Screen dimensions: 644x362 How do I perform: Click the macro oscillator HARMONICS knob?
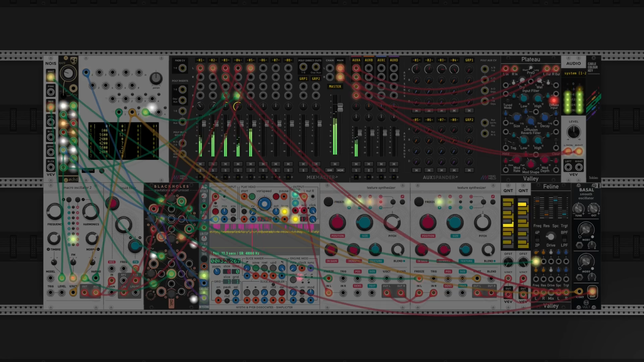tap(91, 212)
